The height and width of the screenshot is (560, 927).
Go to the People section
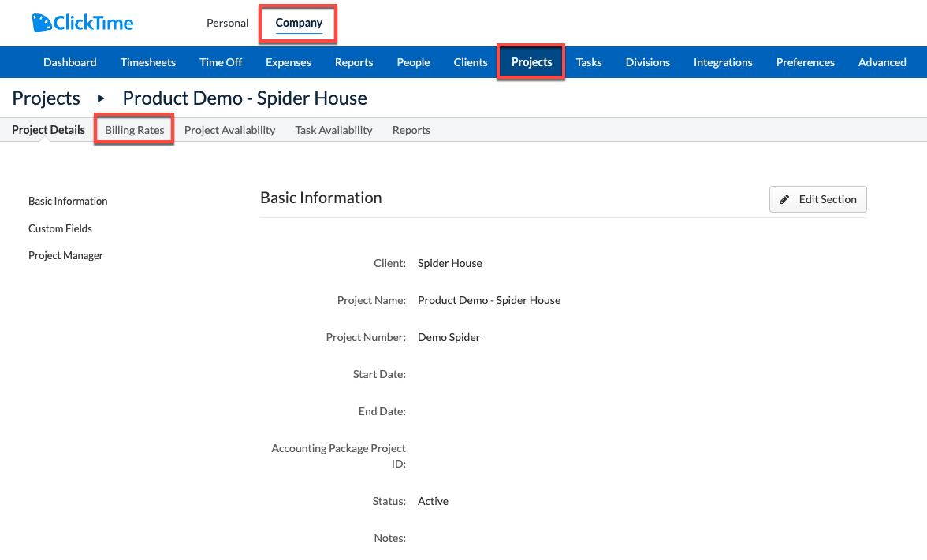pyautogui.click(x=413, y=62)
